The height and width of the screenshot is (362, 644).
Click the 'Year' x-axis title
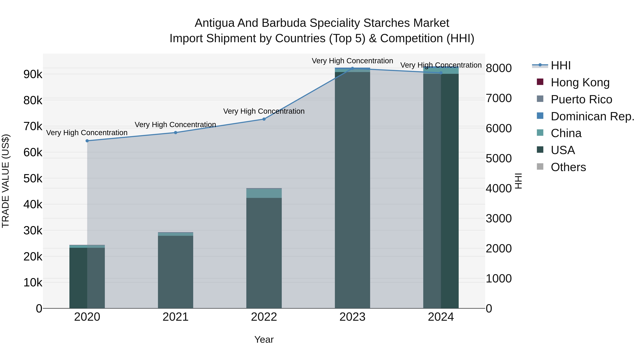264,340
